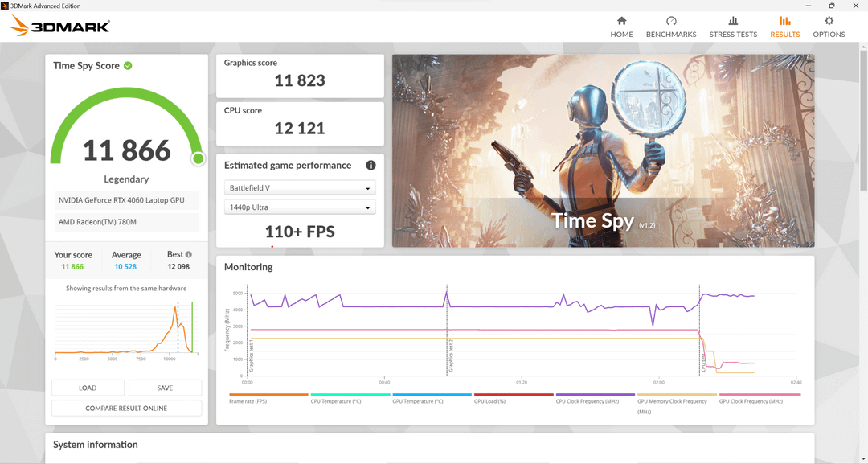Open the Results tab
868x464 pixels.
[784, 27]
